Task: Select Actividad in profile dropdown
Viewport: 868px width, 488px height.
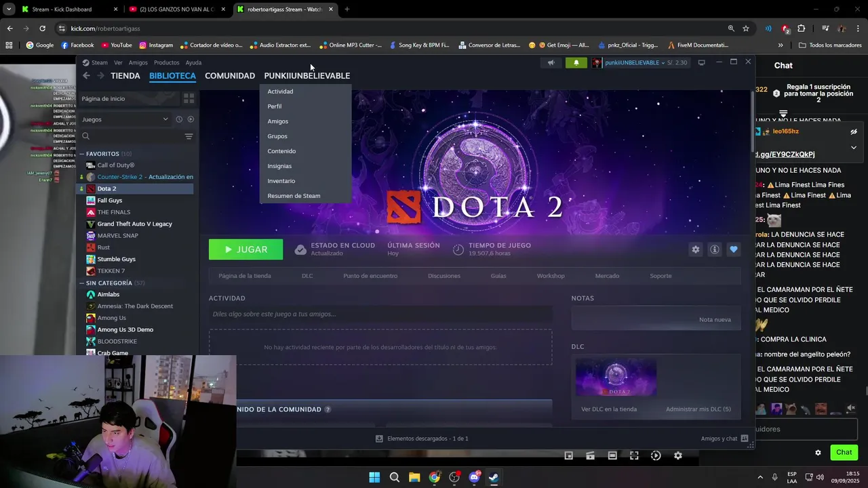Action: pos(280,91)
